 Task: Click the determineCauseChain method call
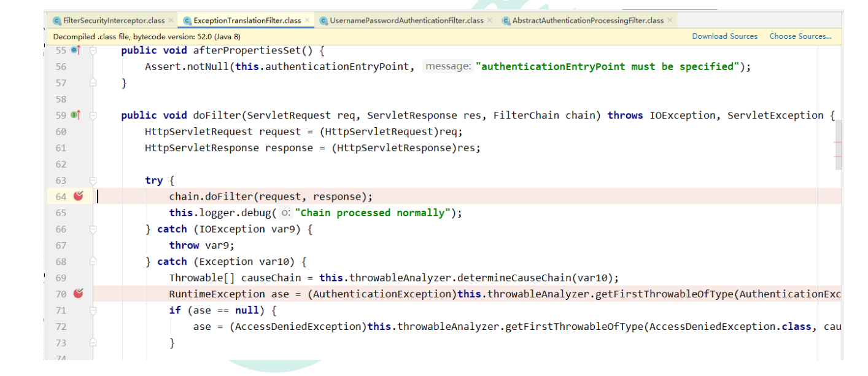(x=514, y=278)
